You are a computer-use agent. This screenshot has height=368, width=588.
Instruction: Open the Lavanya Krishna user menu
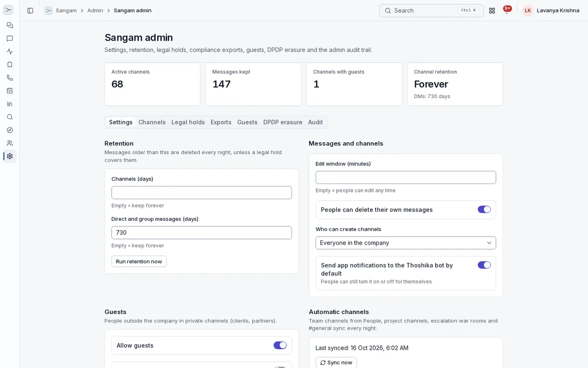[551, 10]
